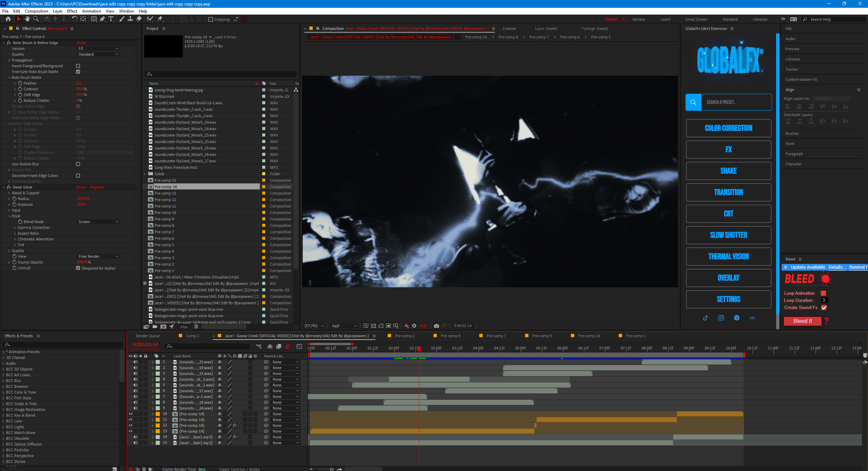This screenshot has height=471, width=868.
Task: Open viewer resolution Half dropdown
Action: (x=344, y=326)
